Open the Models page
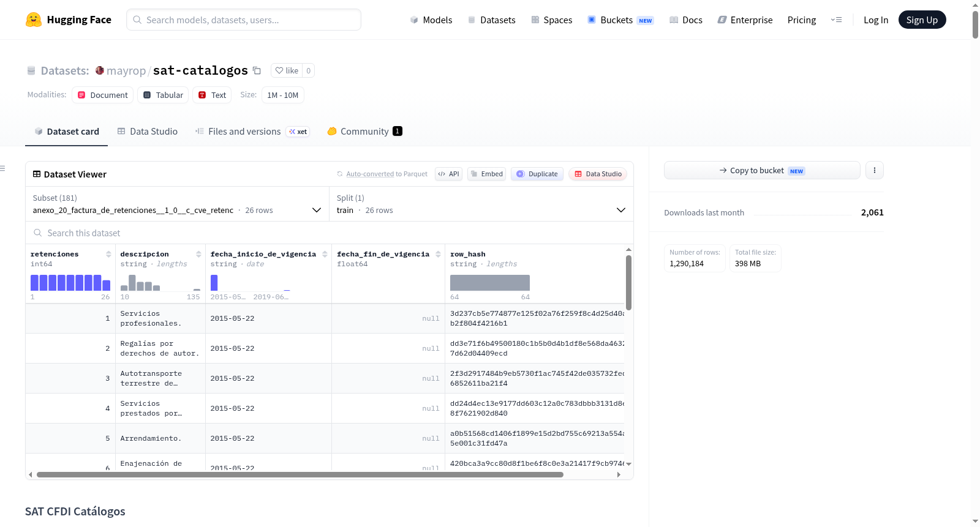Image resolution: width=980 pixels, height=527 pixels. click(x=431, y=20)
